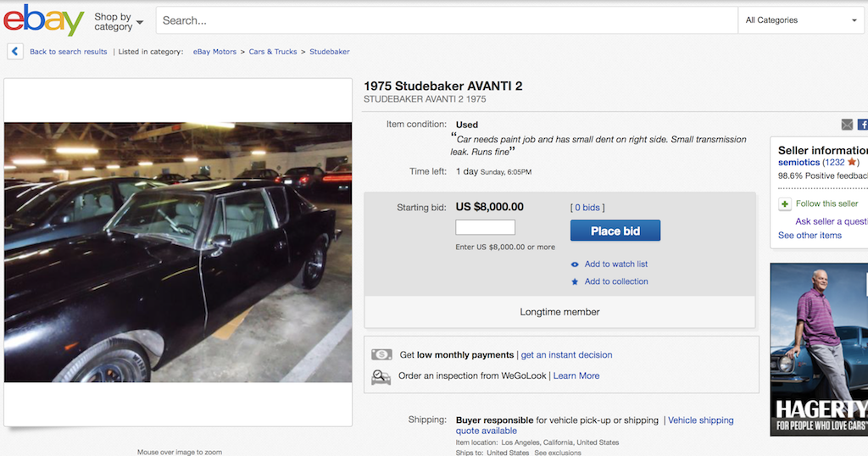
Task: Click the WeGoLook inspection car icon
Action: [x=381, y=376]
